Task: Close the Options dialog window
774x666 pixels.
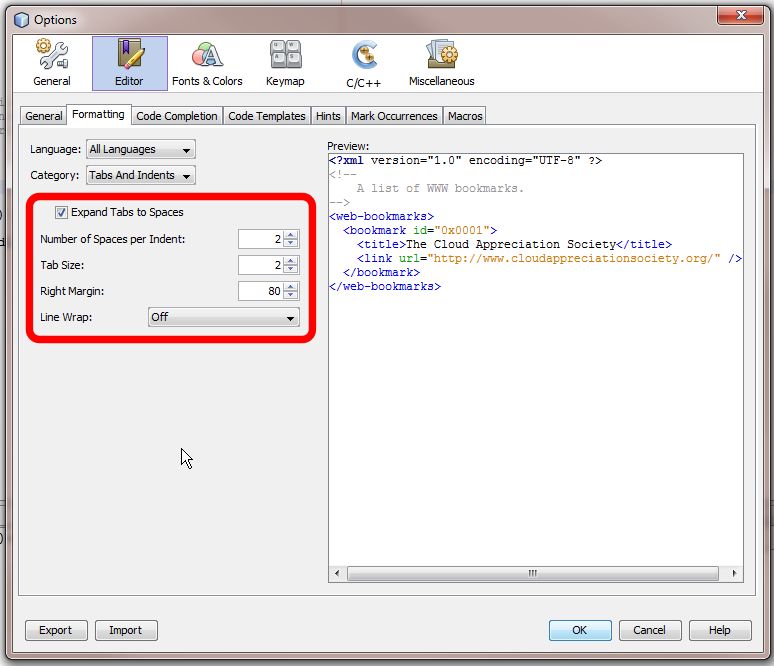Action: (x=740, y=15)
